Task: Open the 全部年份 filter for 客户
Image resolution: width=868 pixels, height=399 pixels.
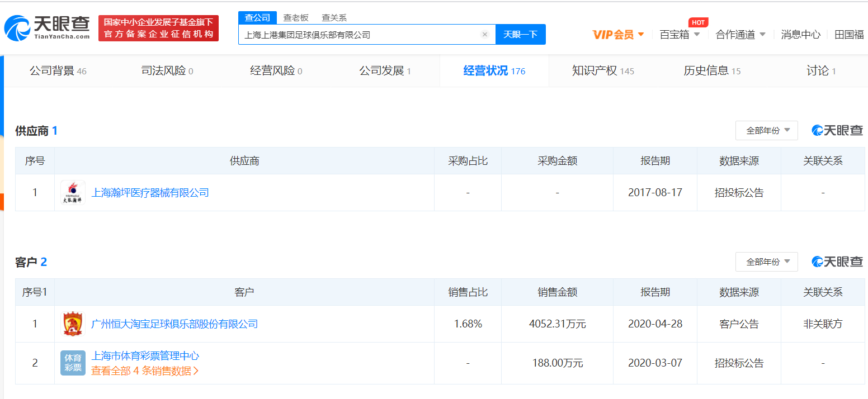Action: click(767, 262)
